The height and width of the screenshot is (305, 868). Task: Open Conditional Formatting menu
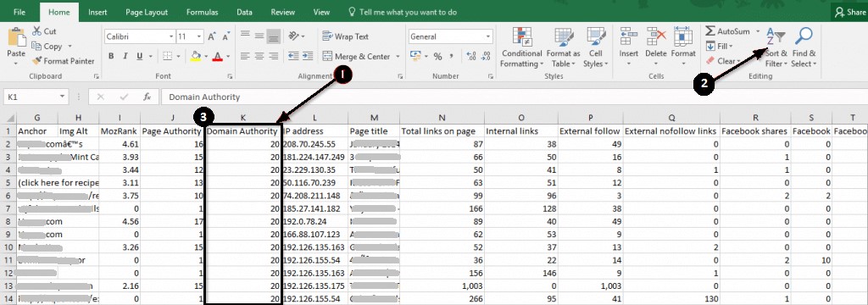(521, 47)
